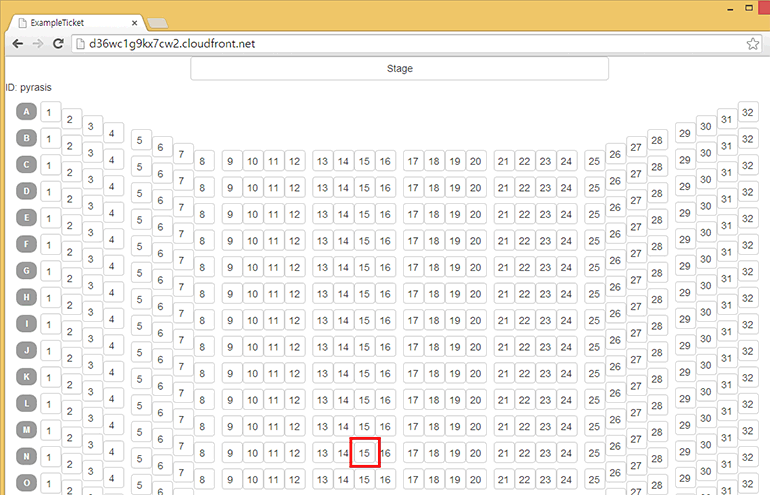
Task: Switch to the ExampleTicket tab
Action: coord(70,22)
